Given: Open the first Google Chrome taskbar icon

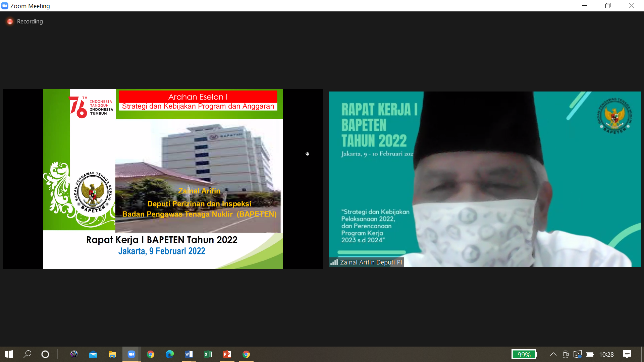Looking at the screenshot, I should coord(151,354).
